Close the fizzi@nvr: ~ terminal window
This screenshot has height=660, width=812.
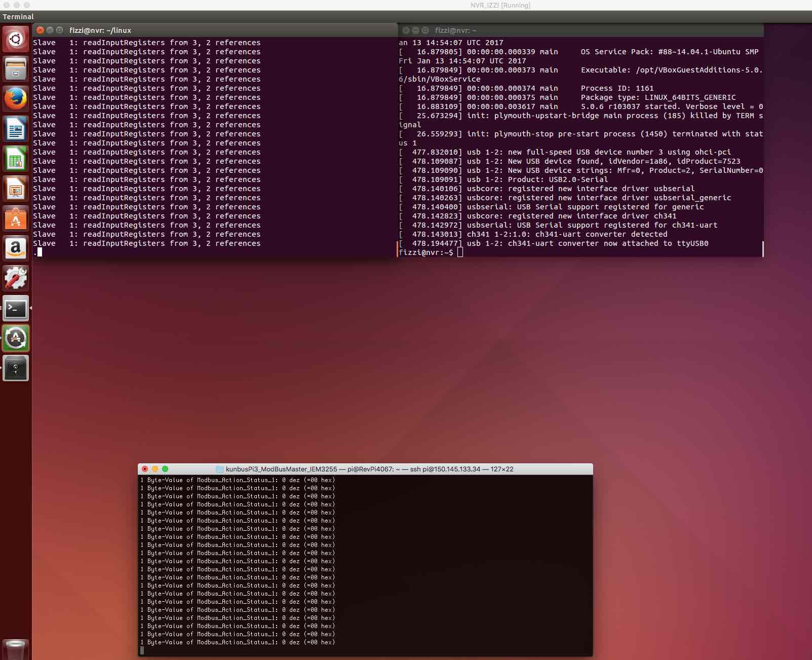tap(406, 30)
